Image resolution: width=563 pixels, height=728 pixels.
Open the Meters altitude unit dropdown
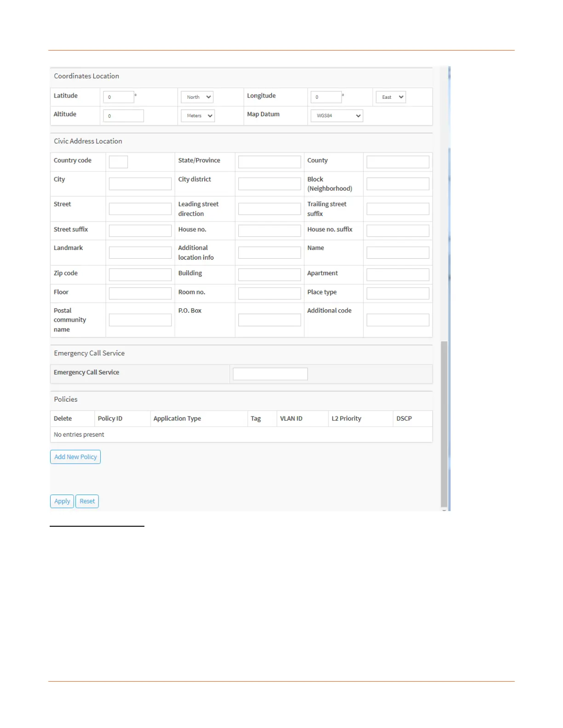point(198,116)
